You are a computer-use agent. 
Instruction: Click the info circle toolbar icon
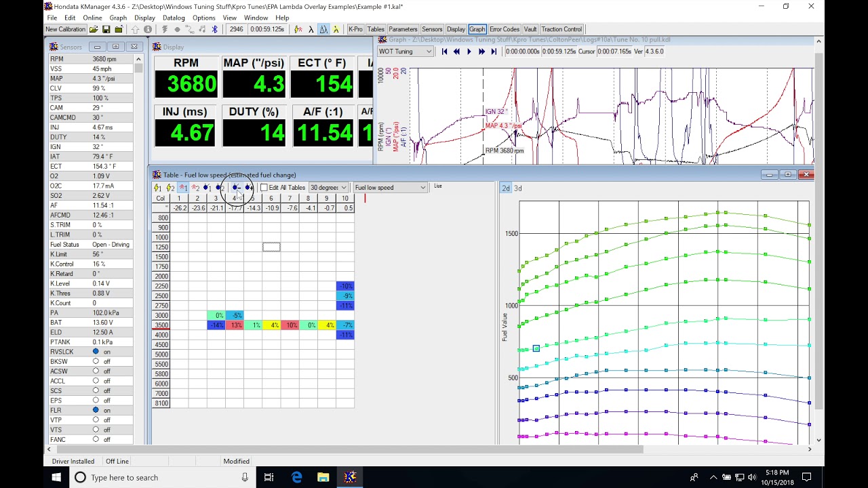(147, 29)
